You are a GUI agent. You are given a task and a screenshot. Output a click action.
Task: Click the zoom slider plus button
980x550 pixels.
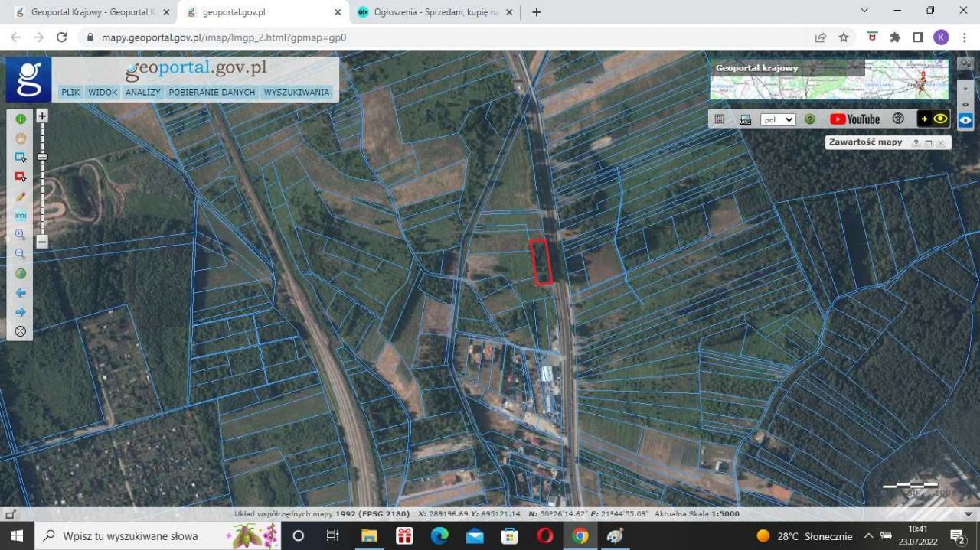[42, 116]
